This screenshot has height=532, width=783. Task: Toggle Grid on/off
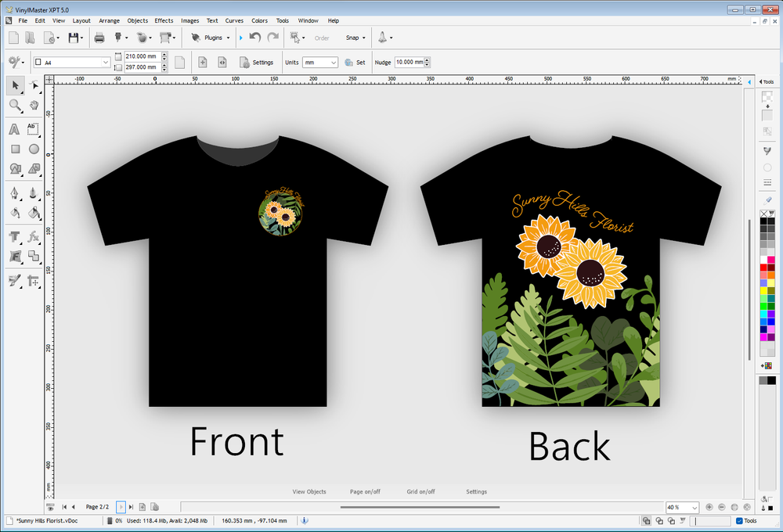coord(420,491)
